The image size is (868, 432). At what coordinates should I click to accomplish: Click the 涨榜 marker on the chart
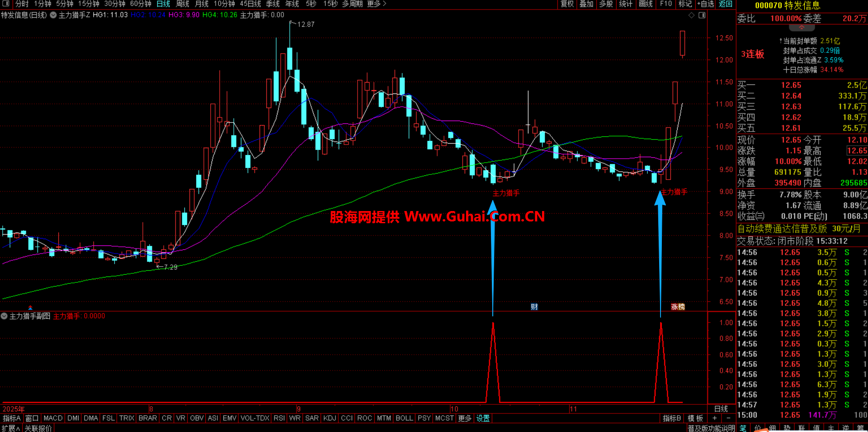678,307
